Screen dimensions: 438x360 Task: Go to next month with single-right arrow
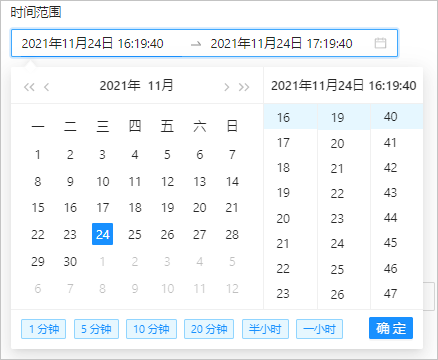(227, 87)
